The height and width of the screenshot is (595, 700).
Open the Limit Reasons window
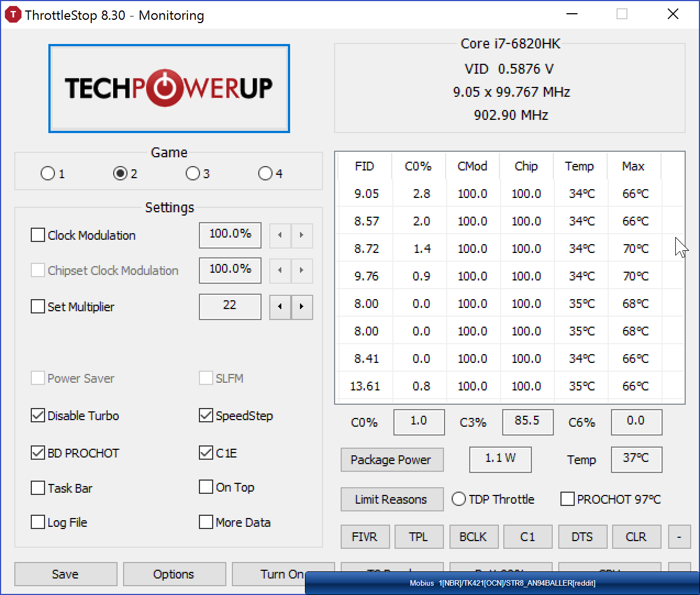click(x=392, y=499)
